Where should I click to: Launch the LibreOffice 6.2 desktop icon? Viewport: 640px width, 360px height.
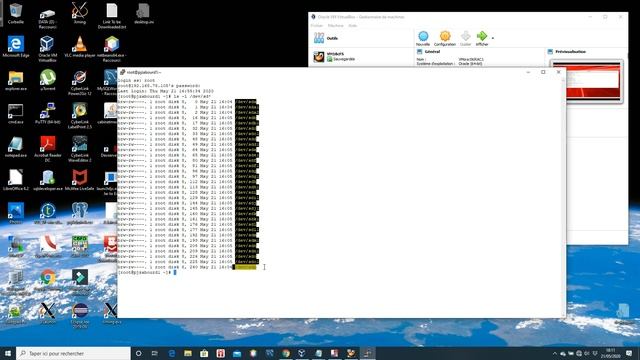(16, 180)
